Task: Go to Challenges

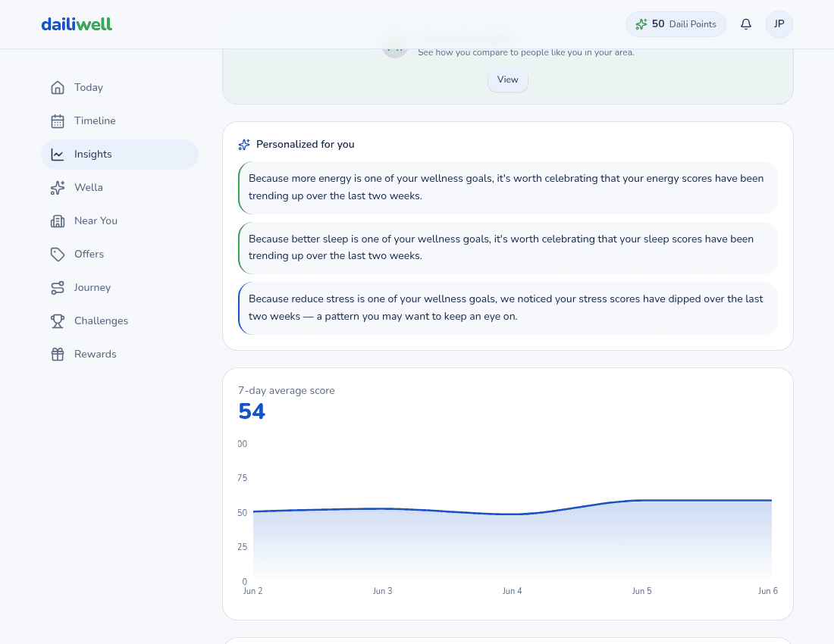Action: 120,321
